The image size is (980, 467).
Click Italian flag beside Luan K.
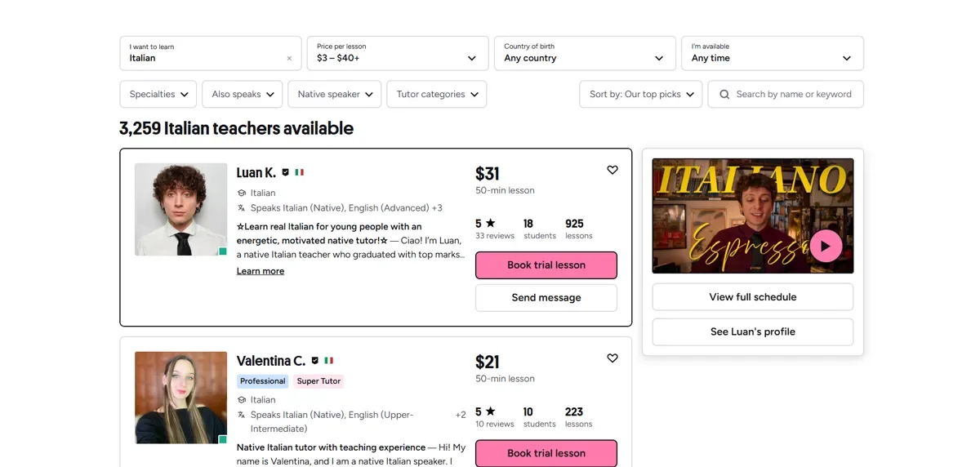[300, 173]
